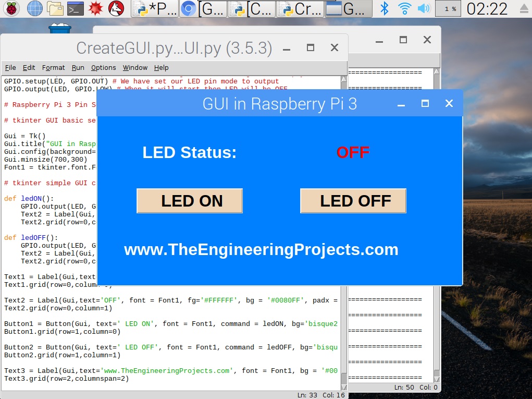
Task: Click the Button2.grid(row=1,column=1) line
Action: 62,355
